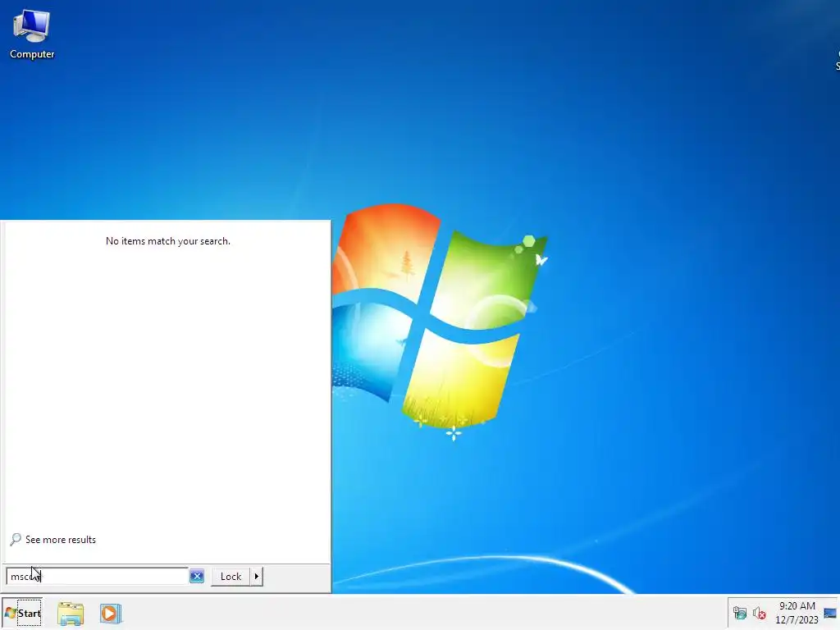Viewport: 840px width, 630px height.
Task: Click the magnifier icon beside See more results
Action: coord(16,540)
